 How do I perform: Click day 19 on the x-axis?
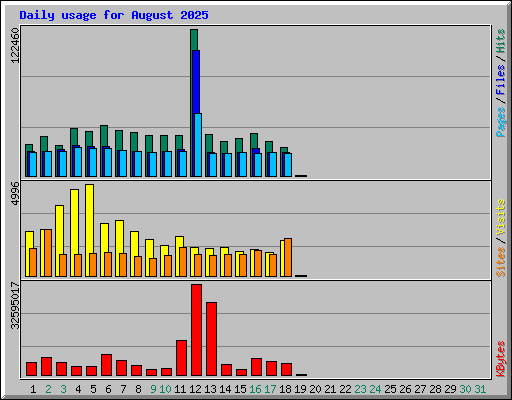(300, 389)
